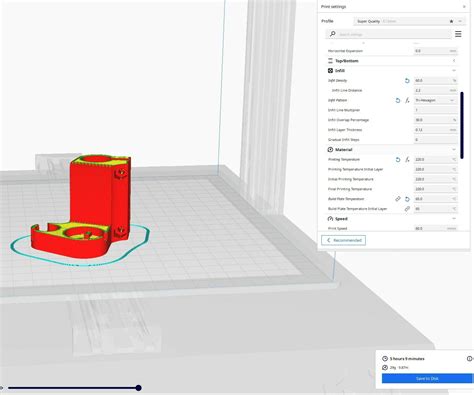
Task: Click the Save to Disk button
Action: tap(427, 379)
